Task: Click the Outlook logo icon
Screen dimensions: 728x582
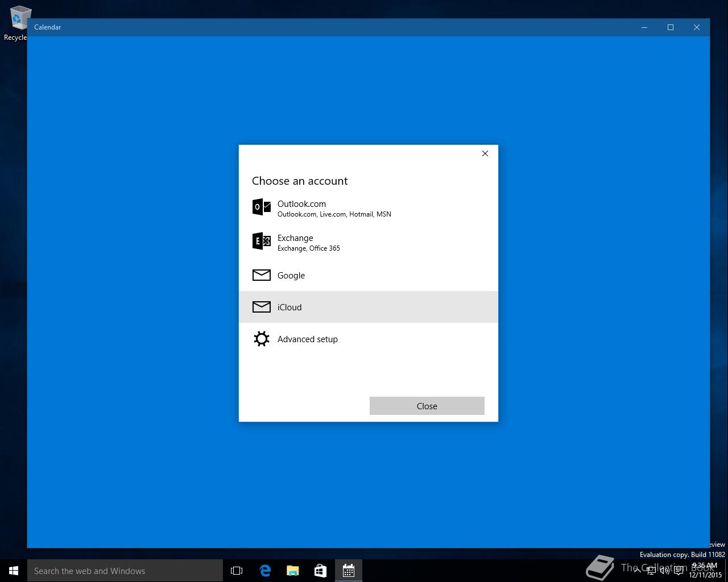Action: coord(262,207)
